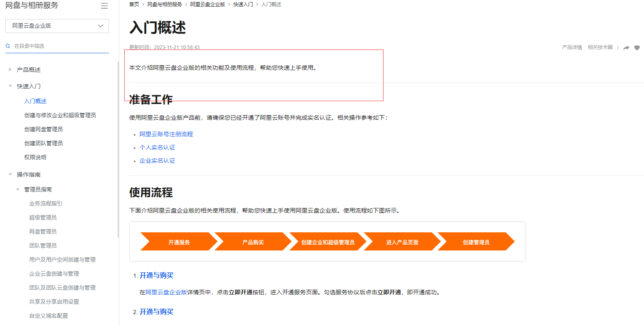Click the 管理员指南 label in sidebar

(x=38, y=189)
